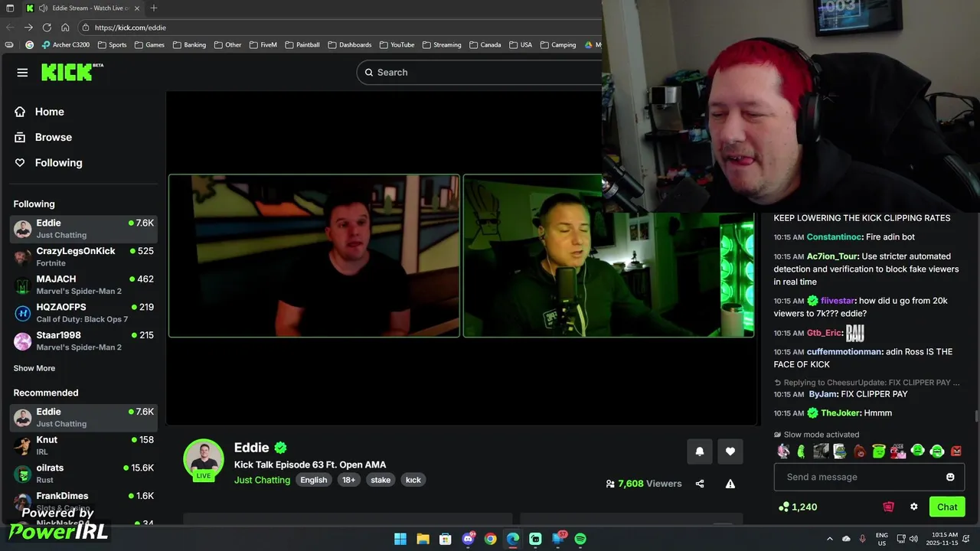The width and height of the screenshot is (980, 551).
Task: Open the Kick hamburger sidebar menu
Action: click(x=22, y=73)
